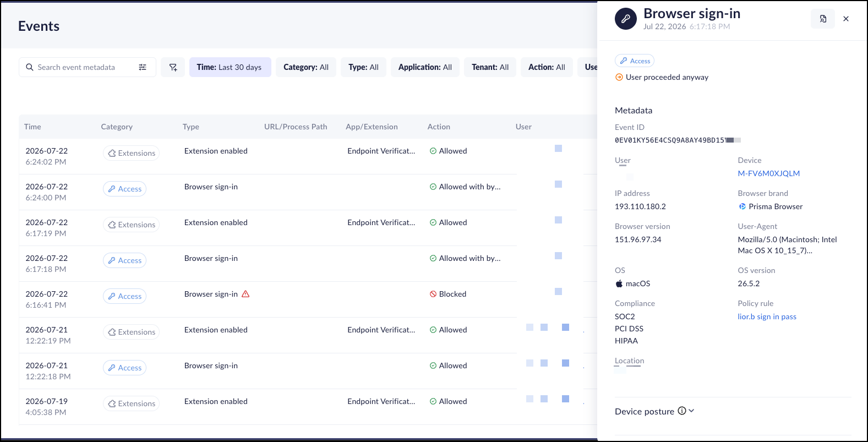The height and width of the screenshot is (442, 868).
Task: Click the SOC2 compliance entry
Action: click(x=625, y=317)
